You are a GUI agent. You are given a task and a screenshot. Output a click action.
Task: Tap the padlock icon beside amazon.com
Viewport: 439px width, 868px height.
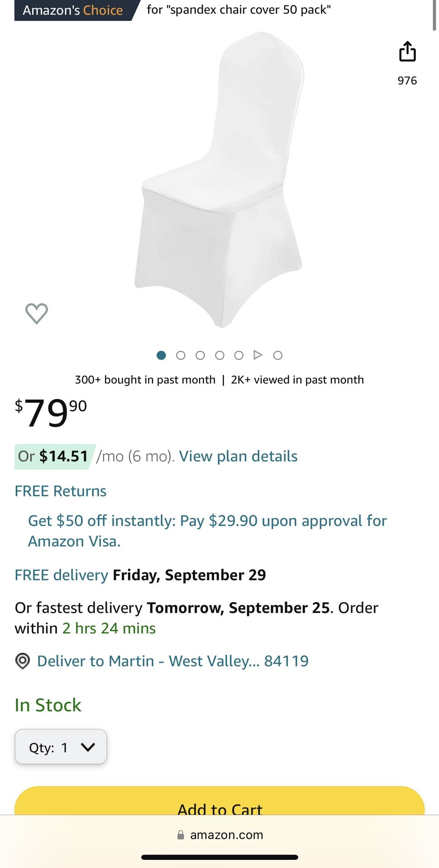point(181,835)
